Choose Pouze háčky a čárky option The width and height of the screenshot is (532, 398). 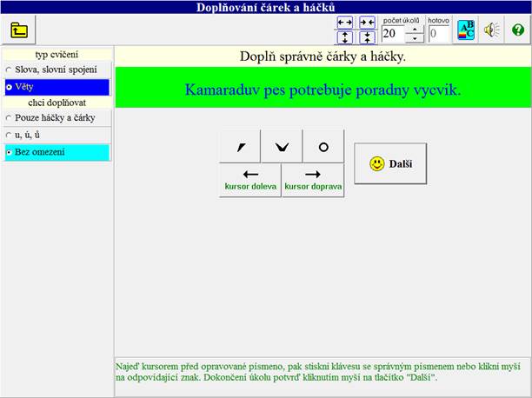pos(57,117)
